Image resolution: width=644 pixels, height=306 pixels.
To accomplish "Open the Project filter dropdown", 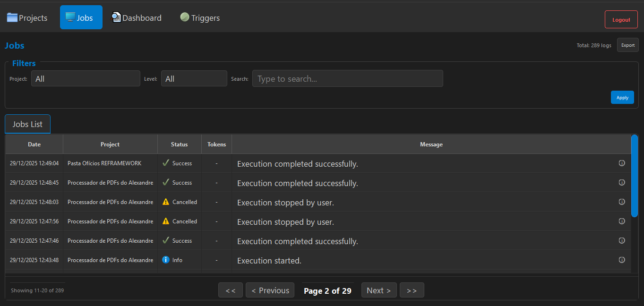I will coord(86,79).
